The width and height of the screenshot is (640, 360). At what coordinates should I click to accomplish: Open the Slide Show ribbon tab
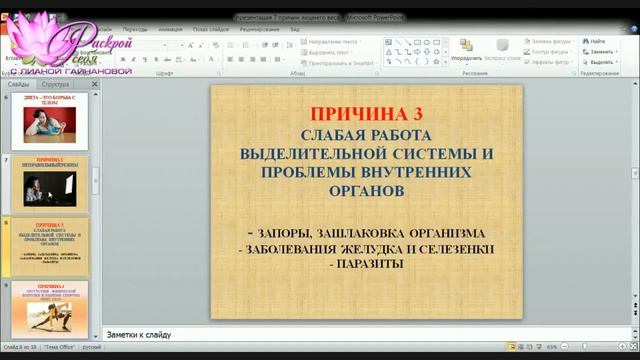point(211,29)
